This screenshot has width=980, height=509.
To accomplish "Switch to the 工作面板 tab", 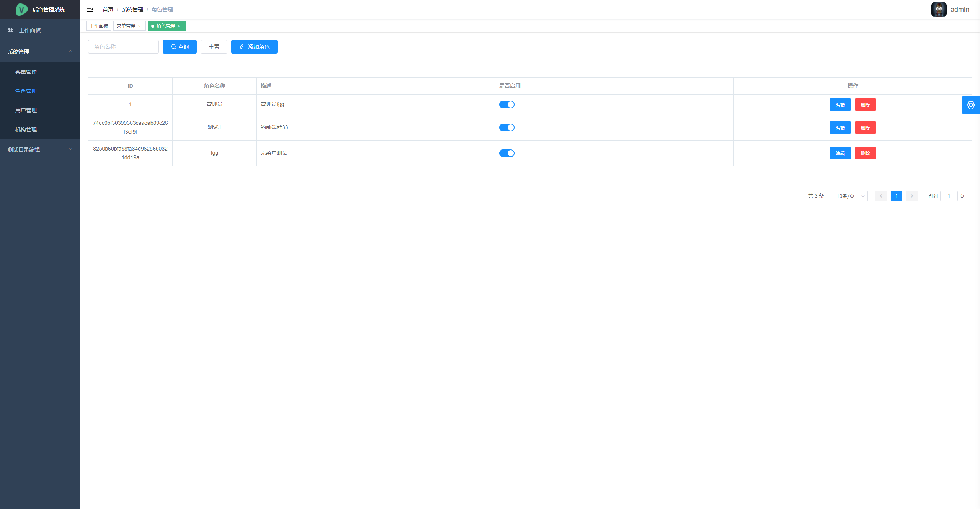I will (x=99, y=26).
